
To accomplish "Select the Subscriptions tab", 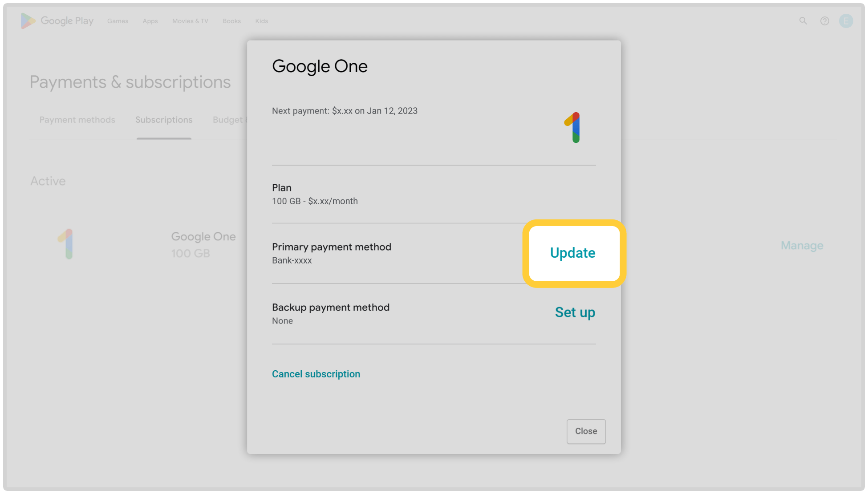I will [164, 120].
